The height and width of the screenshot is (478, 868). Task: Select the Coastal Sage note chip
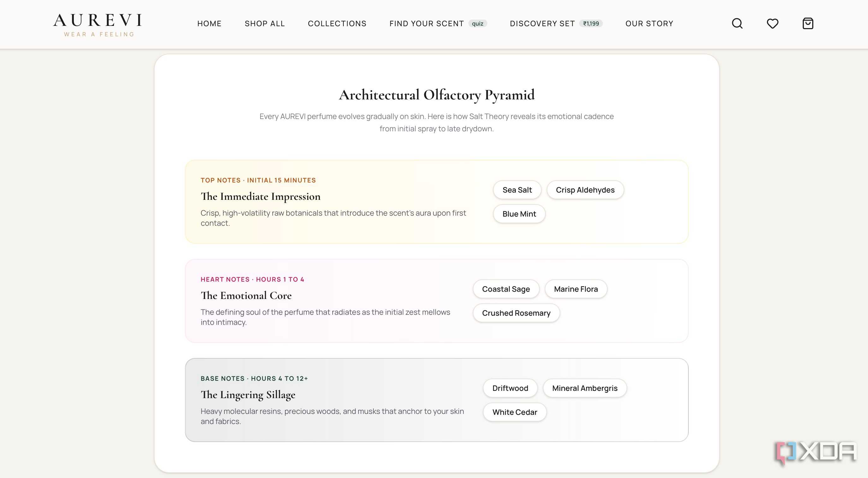click(506, 289)
